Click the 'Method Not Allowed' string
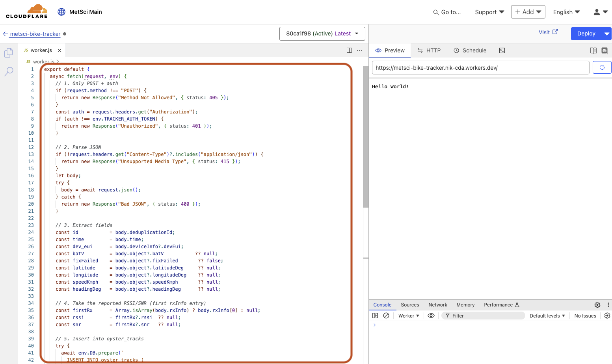 (146, 98)
